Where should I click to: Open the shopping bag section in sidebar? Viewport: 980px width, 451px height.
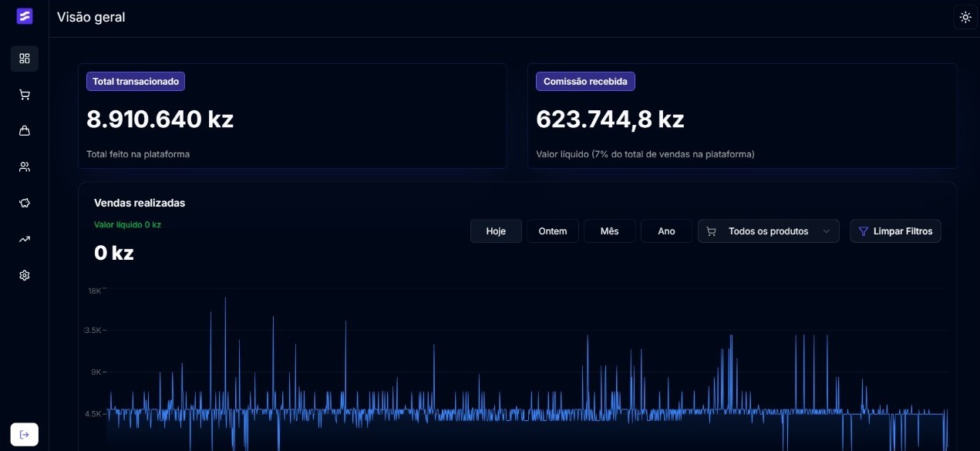25,131
